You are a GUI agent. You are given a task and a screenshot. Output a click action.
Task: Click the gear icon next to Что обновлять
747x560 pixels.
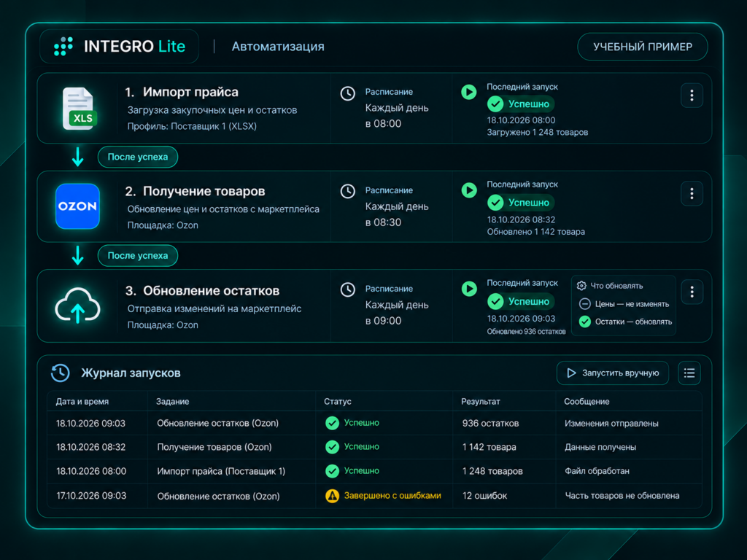[x=581, y=286]
